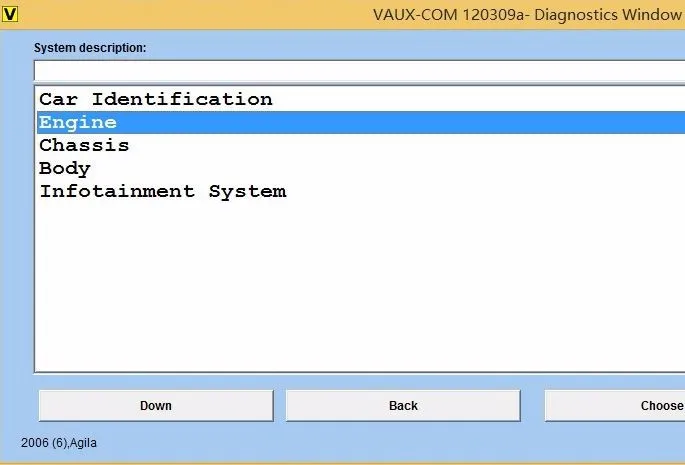Click the System description label

pos(90,48)
